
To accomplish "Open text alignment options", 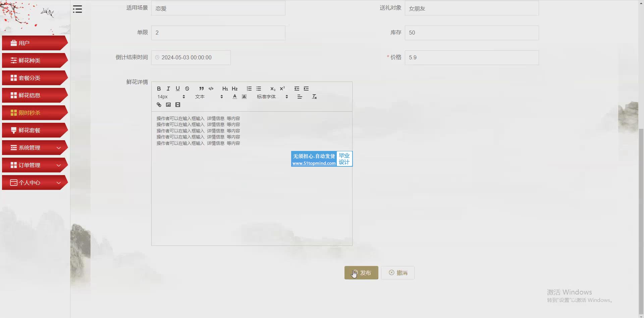I will pos(300,97).
